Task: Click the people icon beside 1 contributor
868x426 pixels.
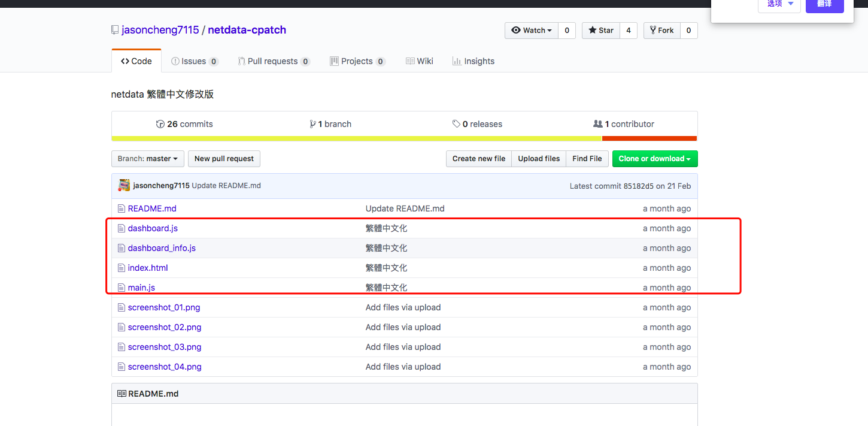Action: point(597,124)
